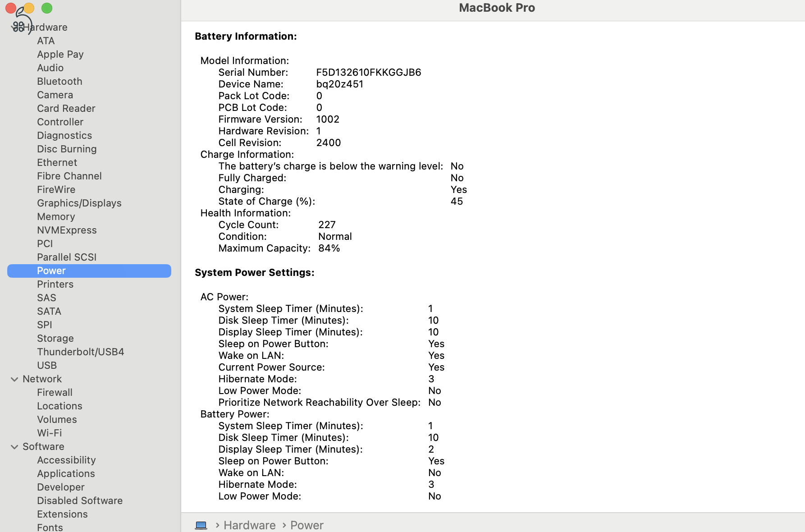This screenshot has width=805, height=532.
Task: Select Controller in the sidebar
Action: pyautogui.click(x=60, y=122)
